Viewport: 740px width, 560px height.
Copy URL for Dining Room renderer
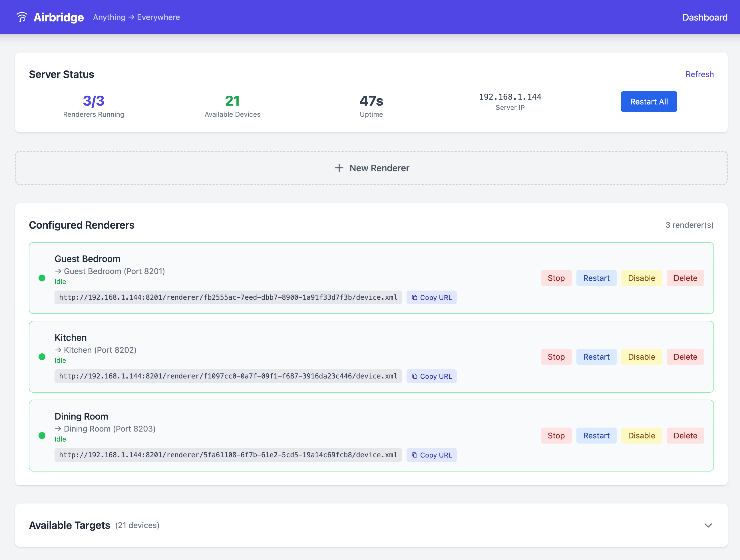[431, 455]
